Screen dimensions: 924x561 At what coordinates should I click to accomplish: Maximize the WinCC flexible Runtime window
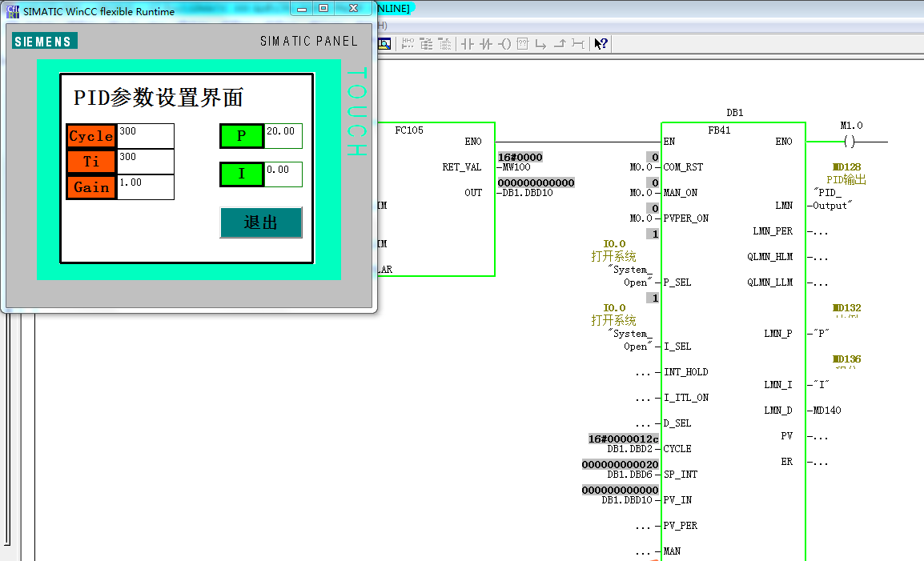point(323,8)
